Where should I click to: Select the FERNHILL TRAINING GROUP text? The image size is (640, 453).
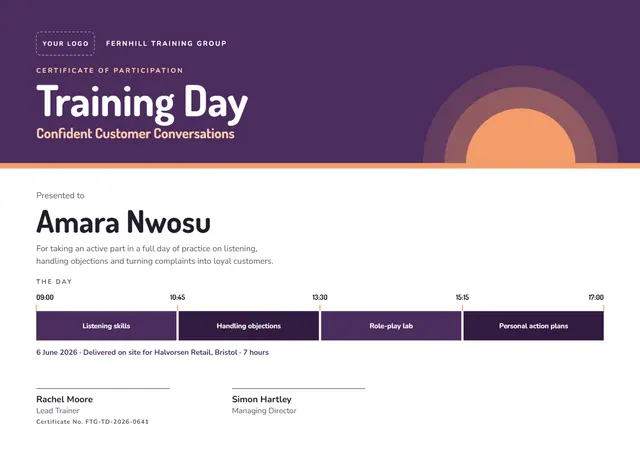pos(166,43)
